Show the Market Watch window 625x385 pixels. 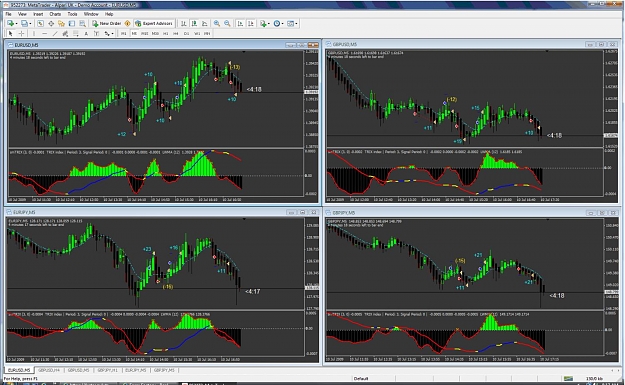[x=40, y=24]
